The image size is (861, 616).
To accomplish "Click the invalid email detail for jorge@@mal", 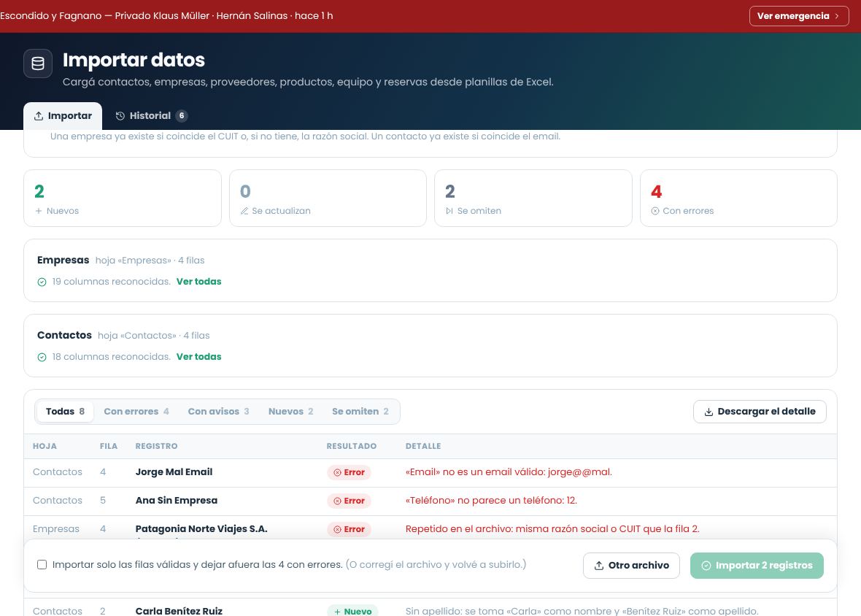I will click(509, 472).
